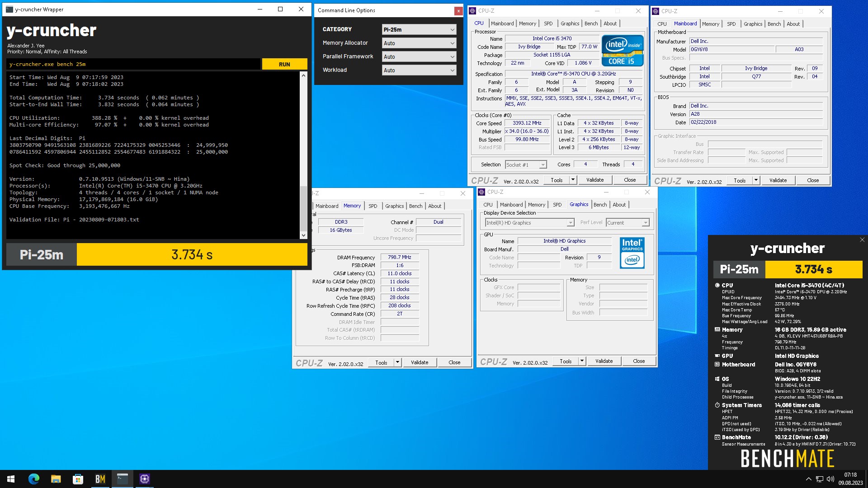This screenshot has height=488, width=868.
Task: Click Validate in CPU-Z CPU window
Action: click(x=595, y=180)
